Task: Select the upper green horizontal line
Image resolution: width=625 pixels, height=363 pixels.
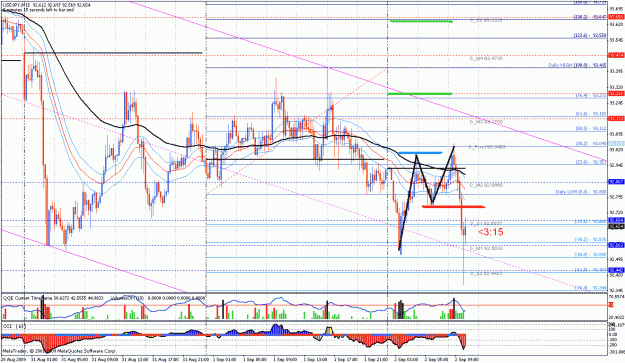Action: [421, 21]
